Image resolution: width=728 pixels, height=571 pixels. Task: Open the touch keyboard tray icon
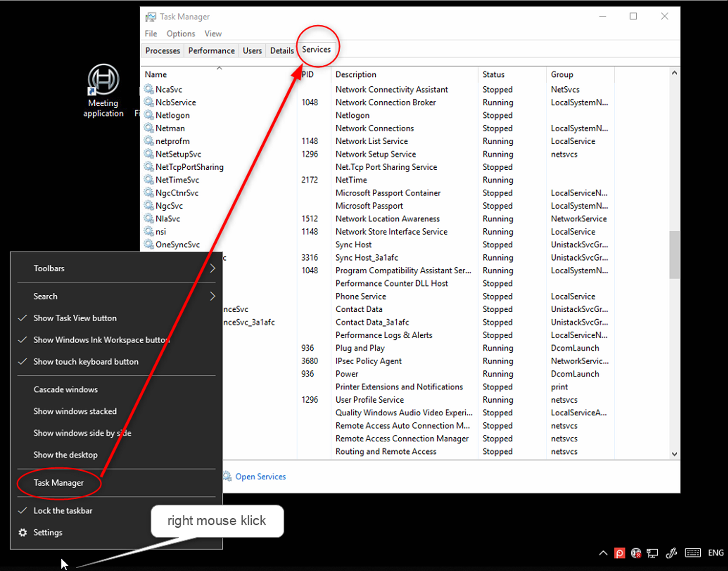pyautogui.click(x=692, y=553)
